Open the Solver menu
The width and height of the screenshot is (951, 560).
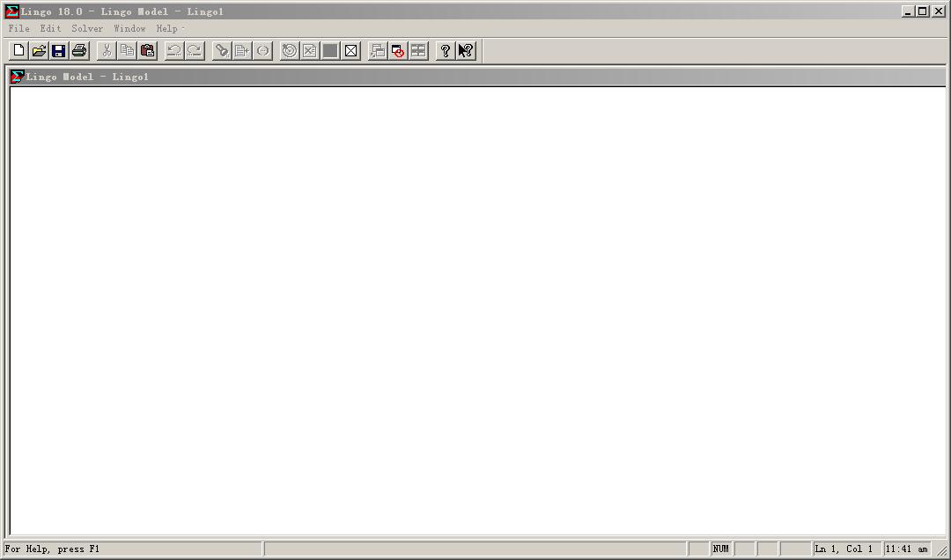pos(87,28)
